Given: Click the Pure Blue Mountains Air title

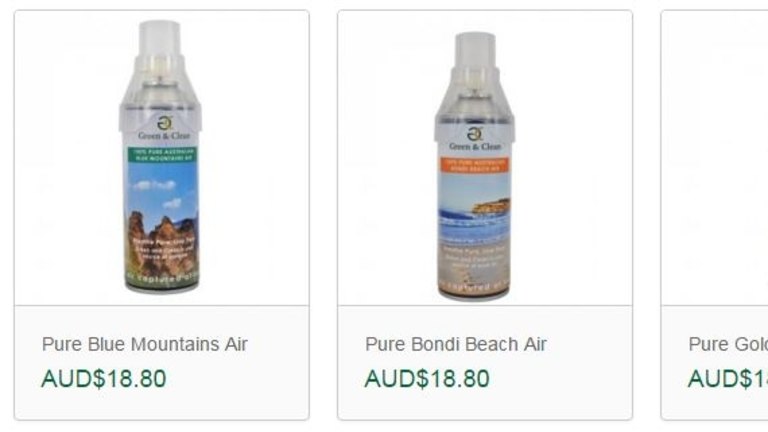Looking at the screenshot, I should [x=144, y=344].
